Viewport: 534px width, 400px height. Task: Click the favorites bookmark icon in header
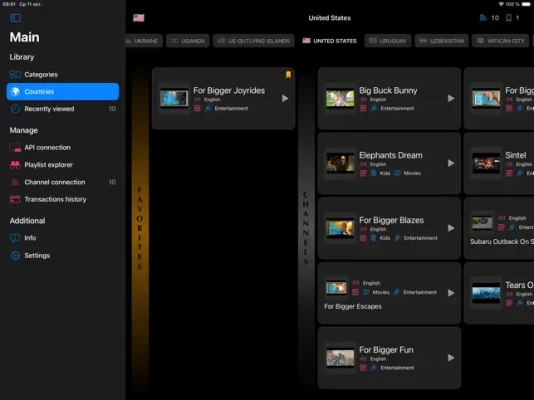pos(508,18)
